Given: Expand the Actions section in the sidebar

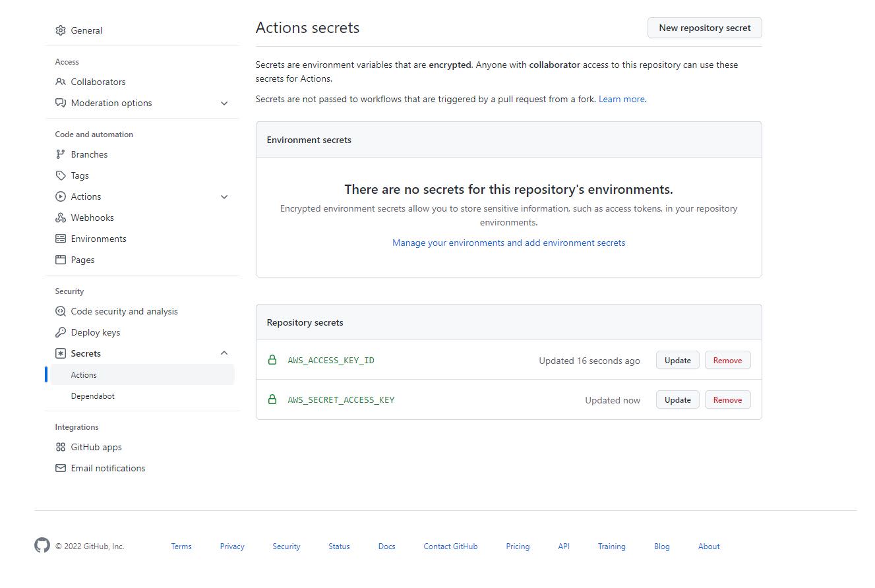Looking at the screenshot, I should [x=224, y=196].
